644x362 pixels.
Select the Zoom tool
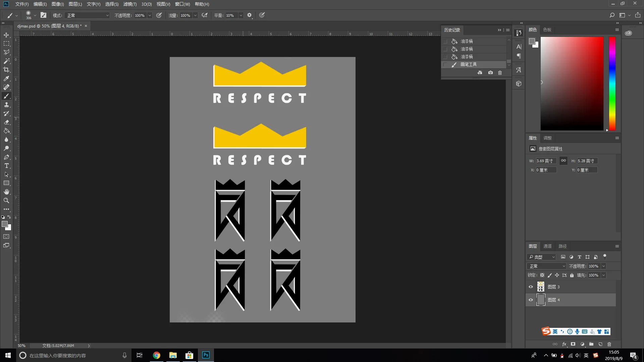pyautogui.click(x=6, y=200)
